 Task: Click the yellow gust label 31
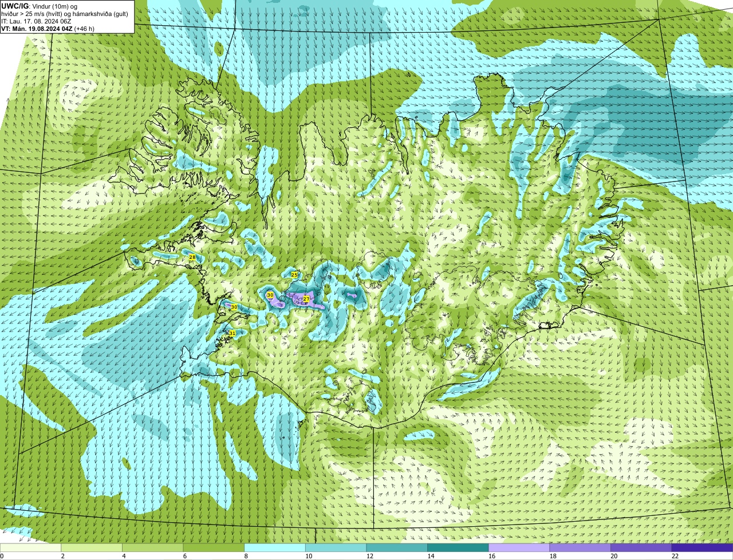[232, 333]
